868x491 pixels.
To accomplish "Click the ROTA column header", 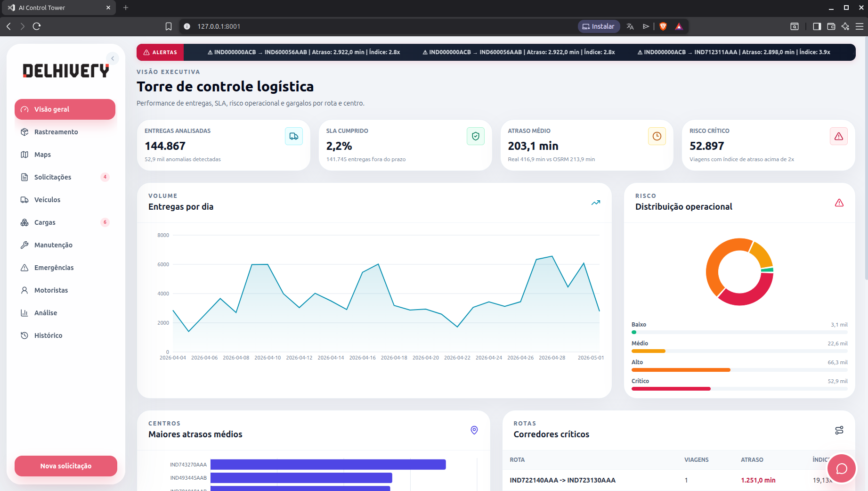I will 517,460.
